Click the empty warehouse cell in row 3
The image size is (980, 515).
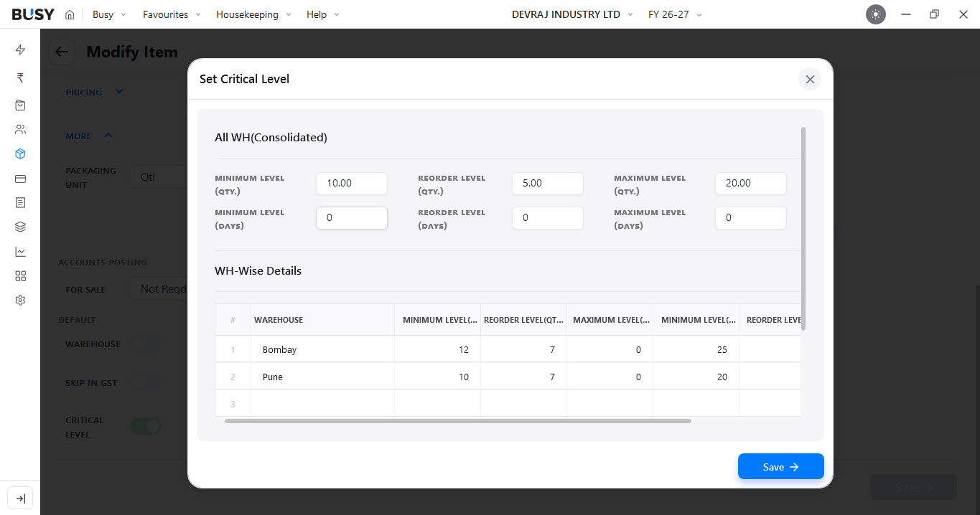point(322,403)
